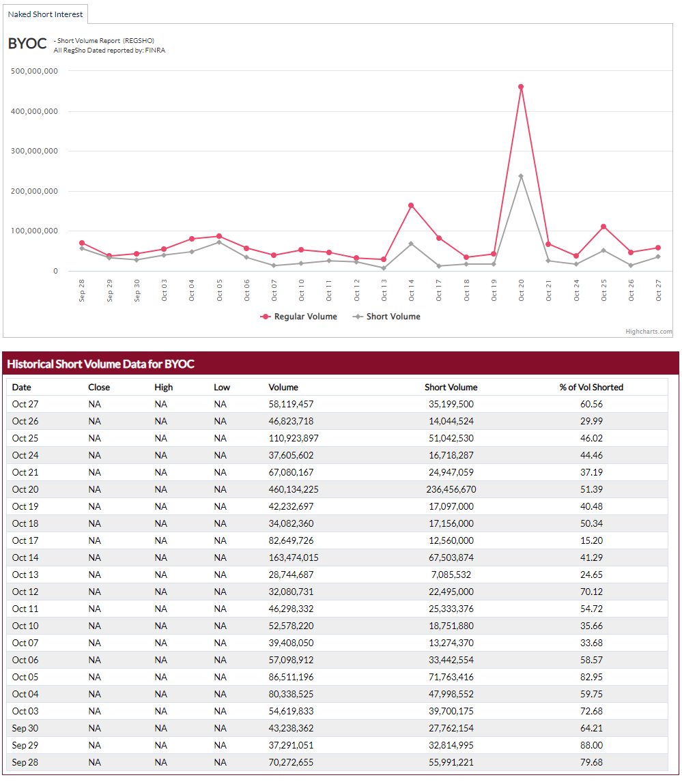Select the Oct 11 date cell
Image resolution: width=682 pixels, height=784 pixels.
pos(25,609)
